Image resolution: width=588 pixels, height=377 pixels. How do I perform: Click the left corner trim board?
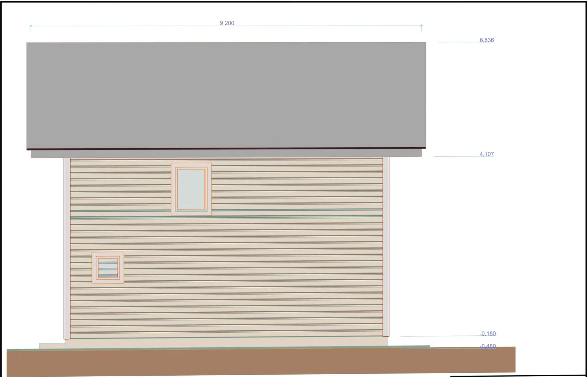[67, 248]
